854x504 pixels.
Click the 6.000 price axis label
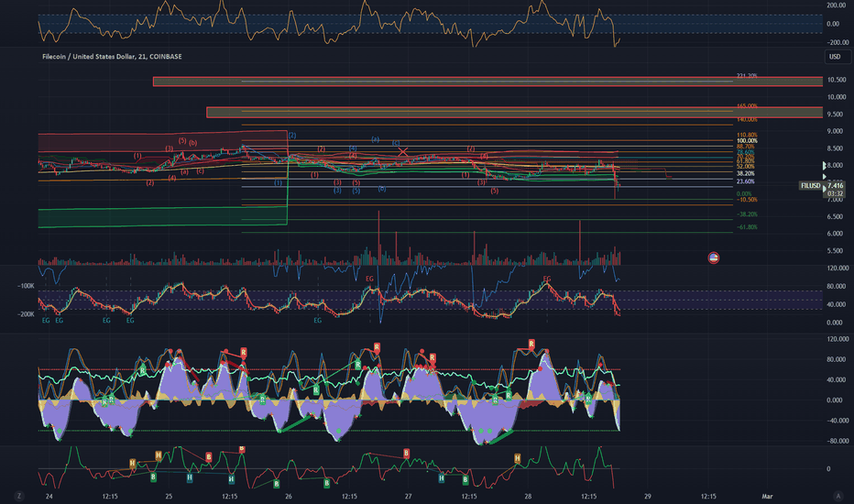tap(835, 234)
